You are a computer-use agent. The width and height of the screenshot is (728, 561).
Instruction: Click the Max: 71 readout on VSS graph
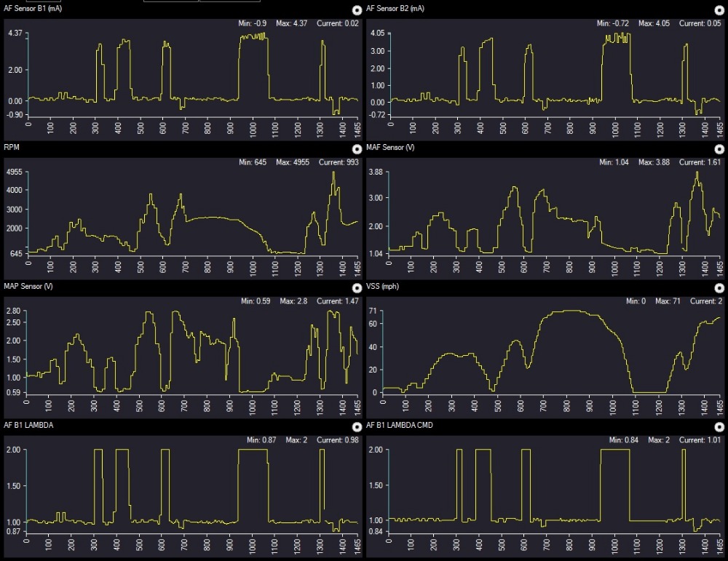665,301
